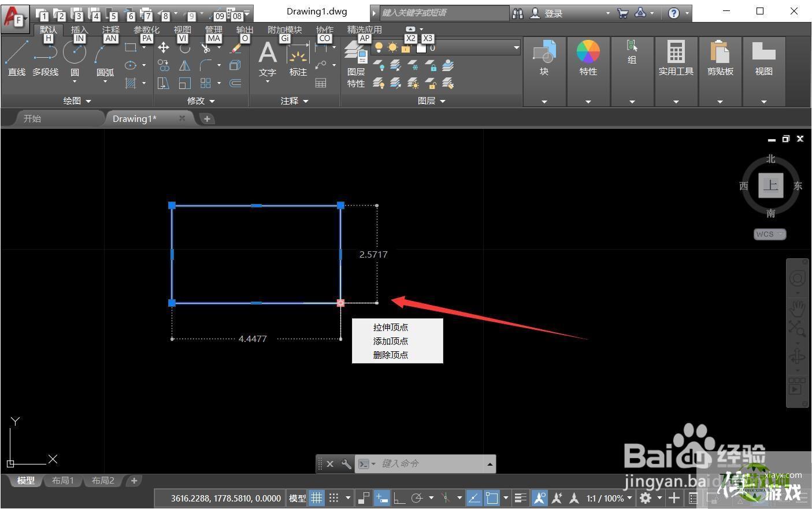Toggle 2D object snap
The image size is (812, 509).
[x=492, y=498]
